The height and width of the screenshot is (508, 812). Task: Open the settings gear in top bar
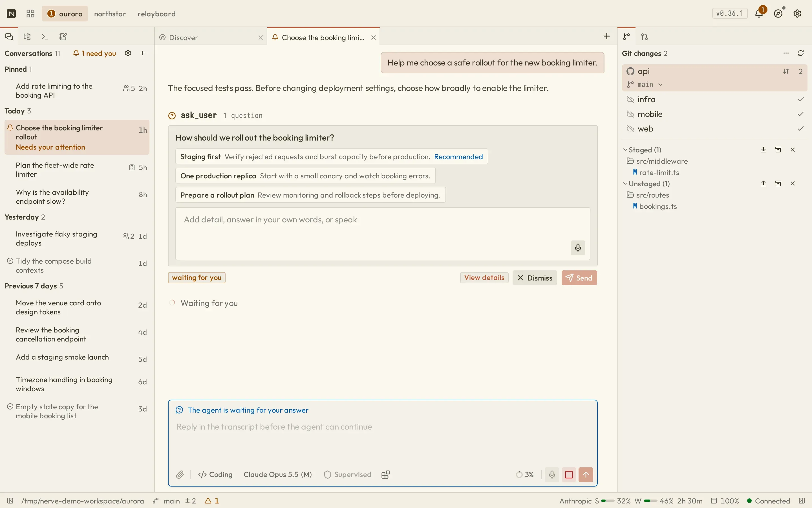click(798, 14)
